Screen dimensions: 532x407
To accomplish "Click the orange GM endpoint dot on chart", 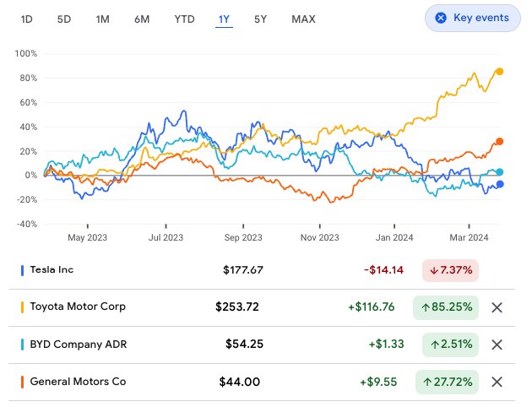I will click(x=499, y=141).
